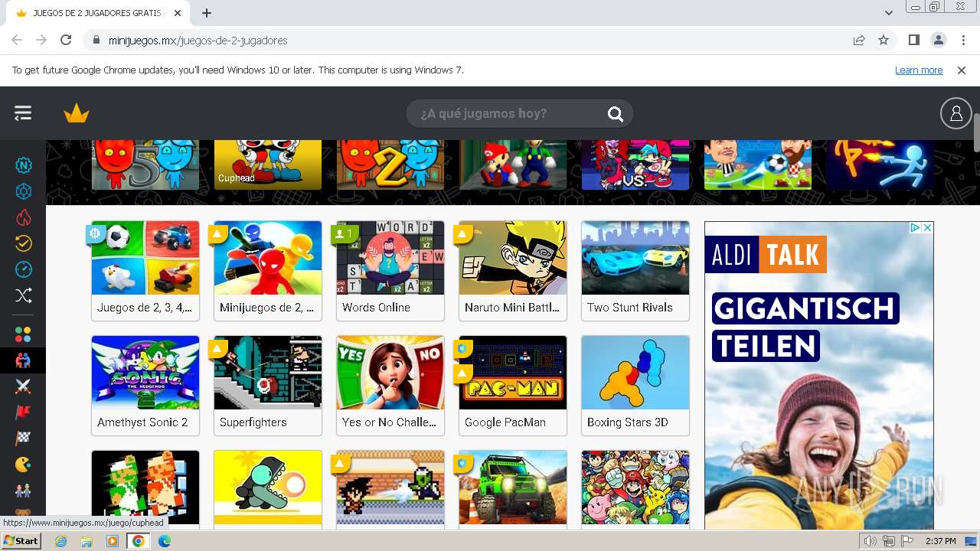Open the red flag sidebar icon
This screenshot has height=551, width=980.
pos(24,412)
